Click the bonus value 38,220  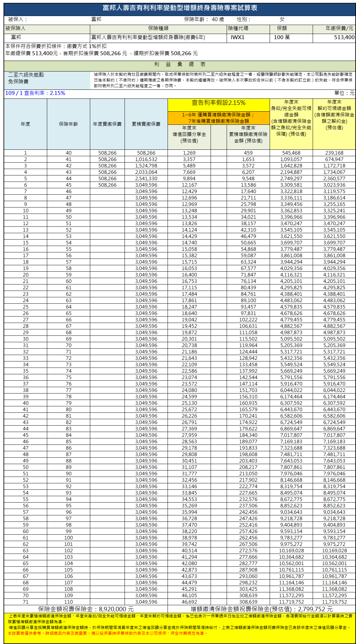tap(189, 531)
